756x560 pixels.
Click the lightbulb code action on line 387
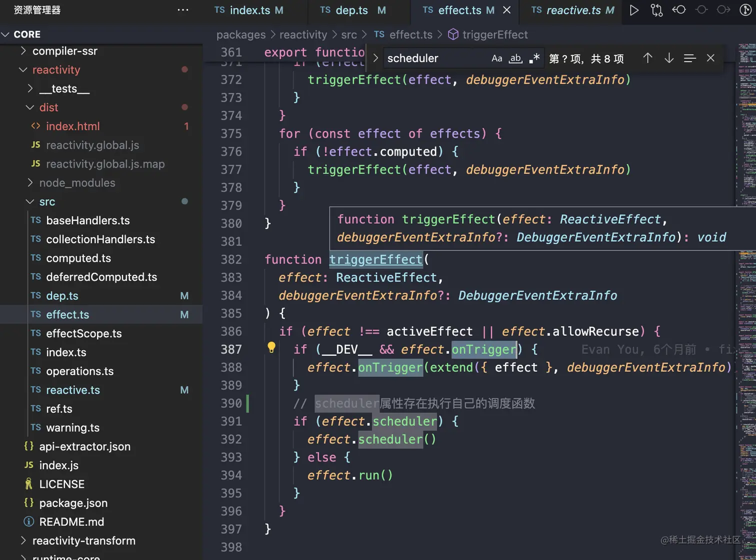271,348
